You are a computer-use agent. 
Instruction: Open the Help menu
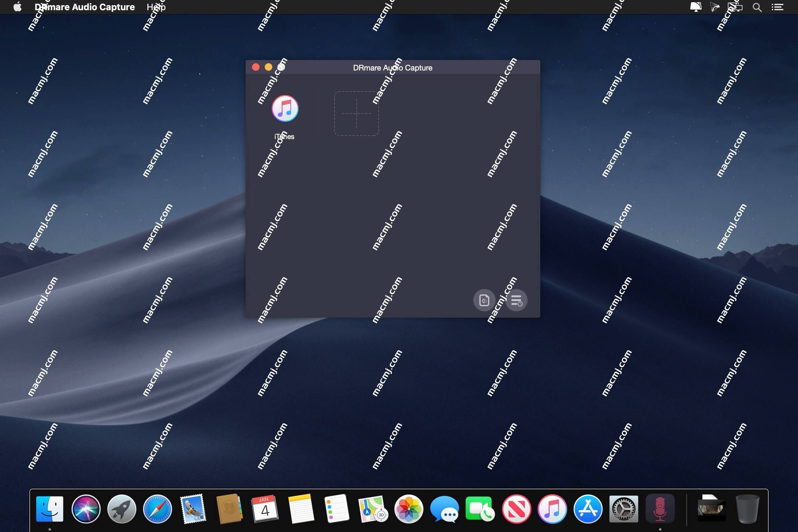[x=156, y=7]
